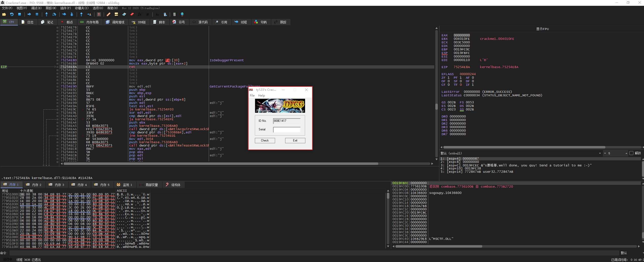Toggle the 解锁 checkbox
Image resolution: width=644 pixels, height=262 pixels.
point(631,153)
